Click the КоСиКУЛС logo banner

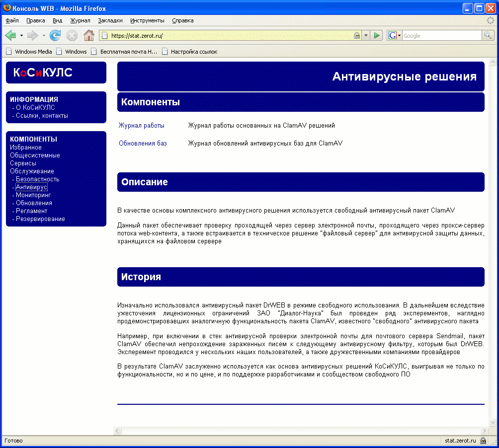(x=56, y=73)
